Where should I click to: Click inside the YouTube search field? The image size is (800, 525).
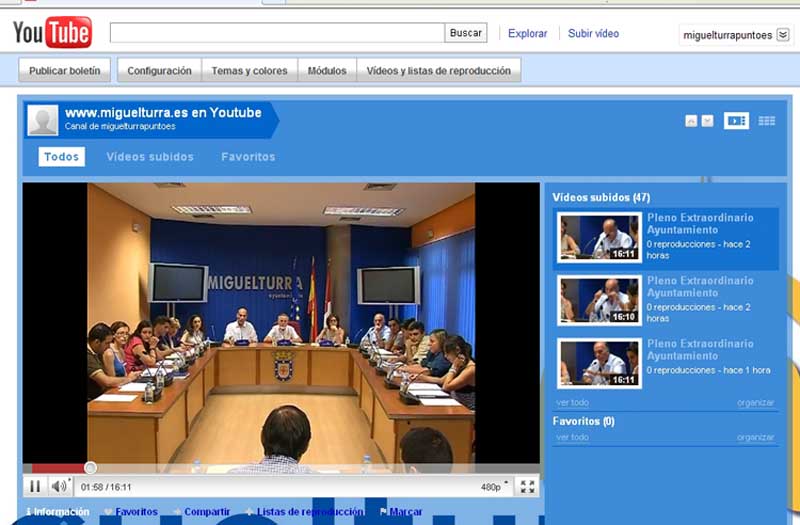coord(276,33)
